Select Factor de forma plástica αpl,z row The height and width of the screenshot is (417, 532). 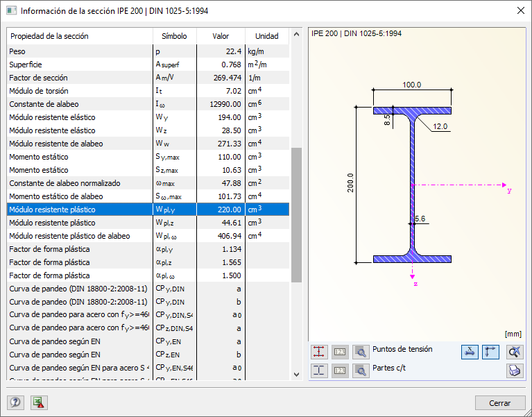click(148, 262)
